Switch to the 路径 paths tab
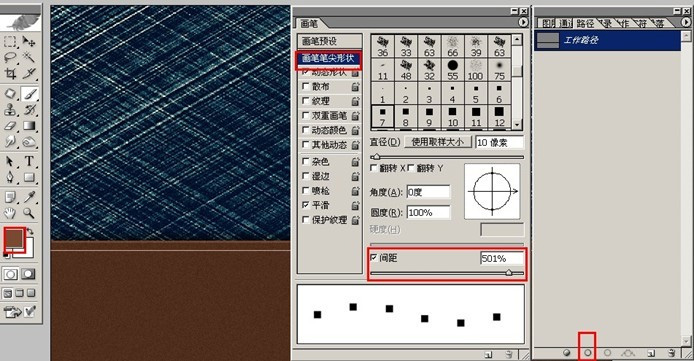 point(585,23)
